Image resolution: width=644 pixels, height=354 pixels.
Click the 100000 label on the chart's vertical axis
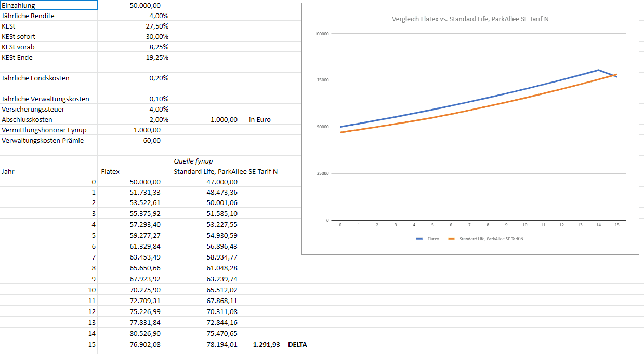point(322,34)
